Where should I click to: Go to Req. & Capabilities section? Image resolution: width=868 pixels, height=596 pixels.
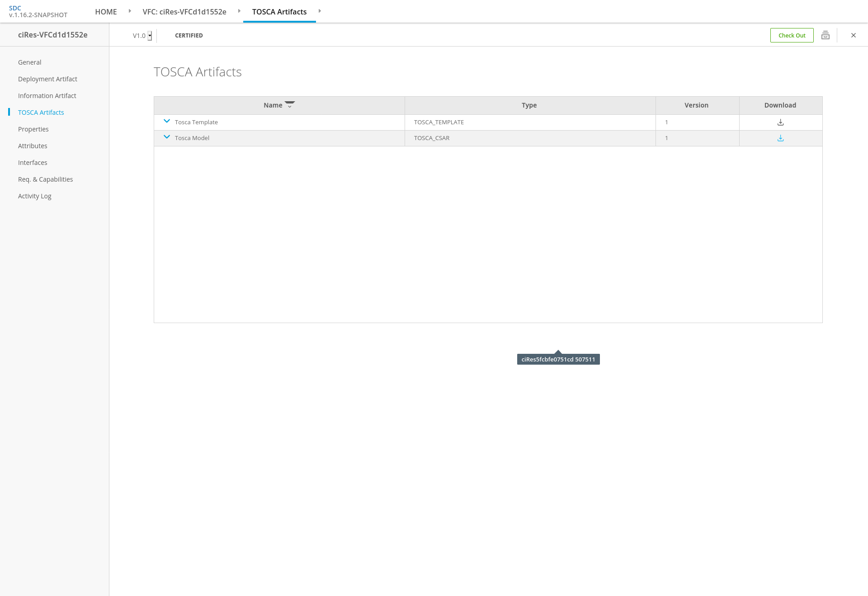(x=45, y=179)
